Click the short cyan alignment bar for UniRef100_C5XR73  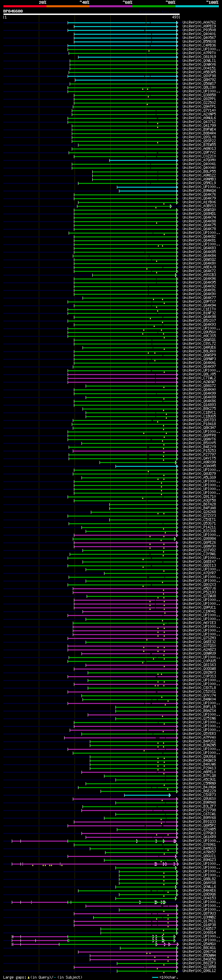(x=147, y=795)
